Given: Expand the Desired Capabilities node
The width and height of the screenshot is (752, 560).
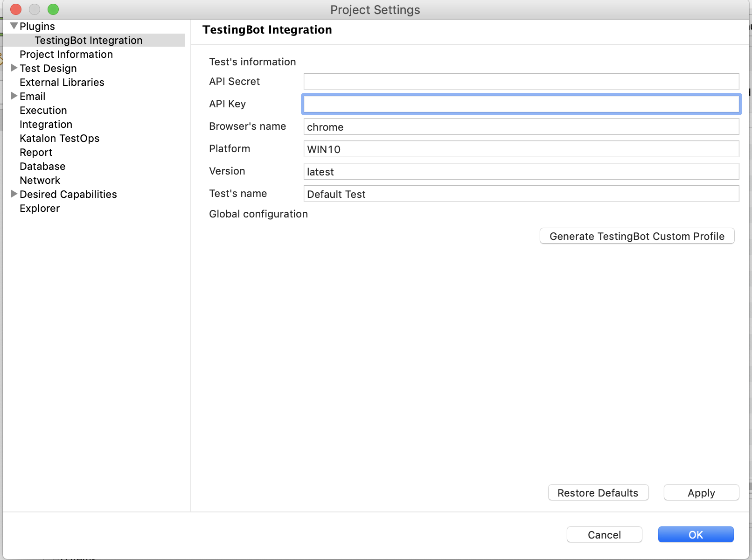Looking at the screenshot, I should [x=14, y=194].
